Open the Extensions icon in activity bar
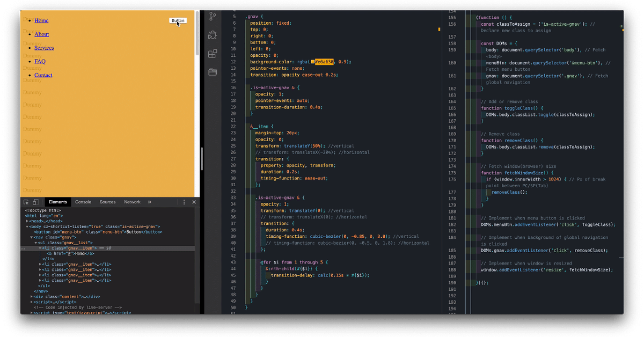The height and width of the screenshot is (337, 644). click(213, 54)
